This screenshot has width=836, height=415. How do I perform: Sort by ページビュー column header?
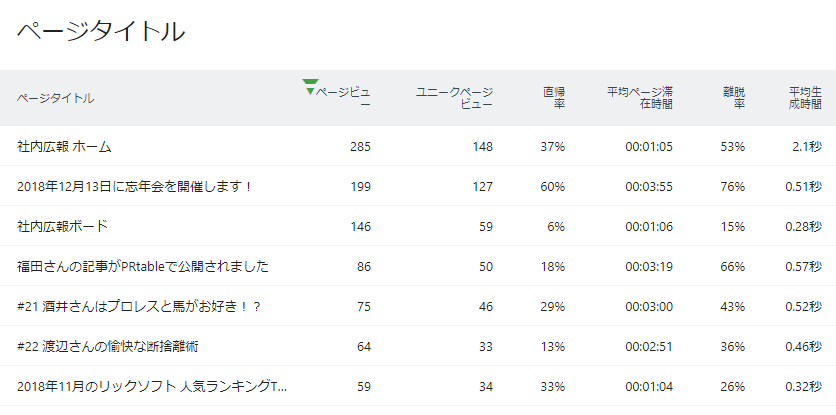pos(343,98)
